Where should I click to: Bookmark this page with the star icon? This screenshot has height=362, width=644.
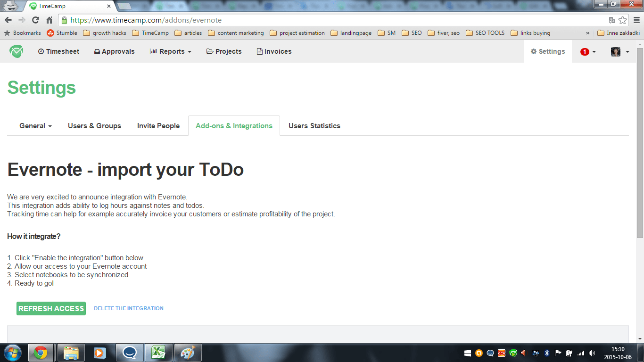(x=623, y=20)
